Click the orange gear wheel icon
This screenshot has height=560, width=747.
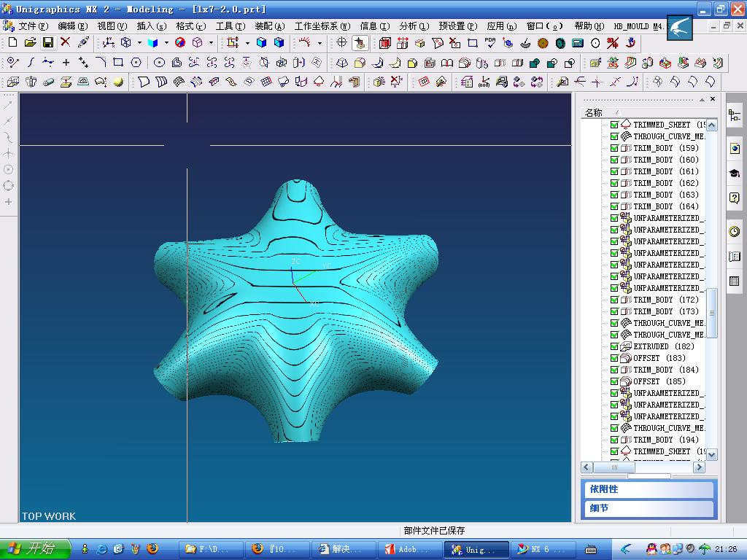(543, 43)
